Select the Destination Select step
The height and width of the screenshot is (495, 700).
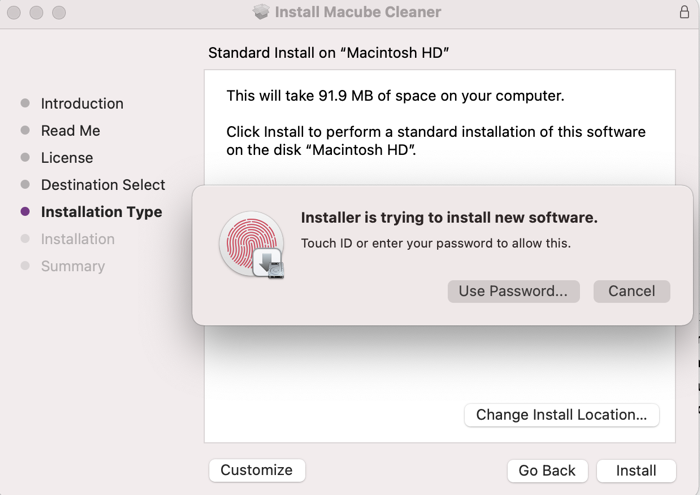pos(103,185)
